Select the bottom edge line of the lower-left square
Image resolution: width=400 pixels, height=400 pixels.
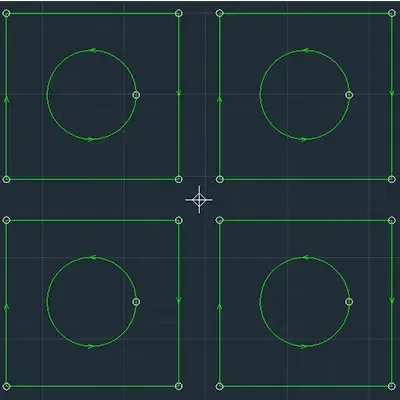(93, 387)
